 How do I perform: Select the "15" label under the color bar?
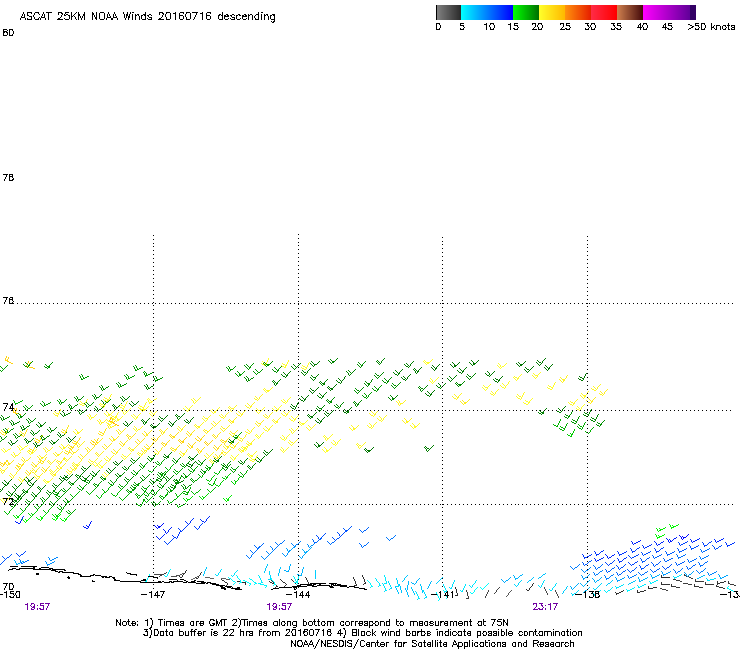(513, 27)
